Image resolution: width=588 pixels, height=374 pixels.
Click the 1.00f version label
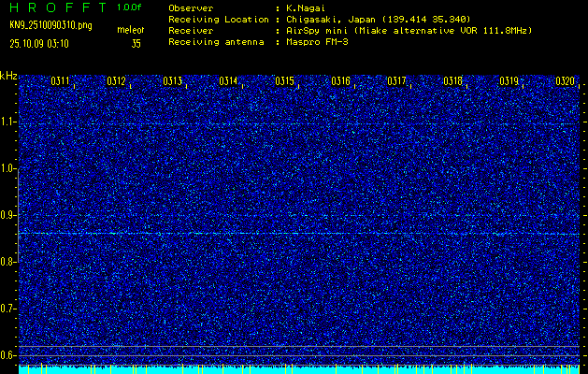click(130, 7)
